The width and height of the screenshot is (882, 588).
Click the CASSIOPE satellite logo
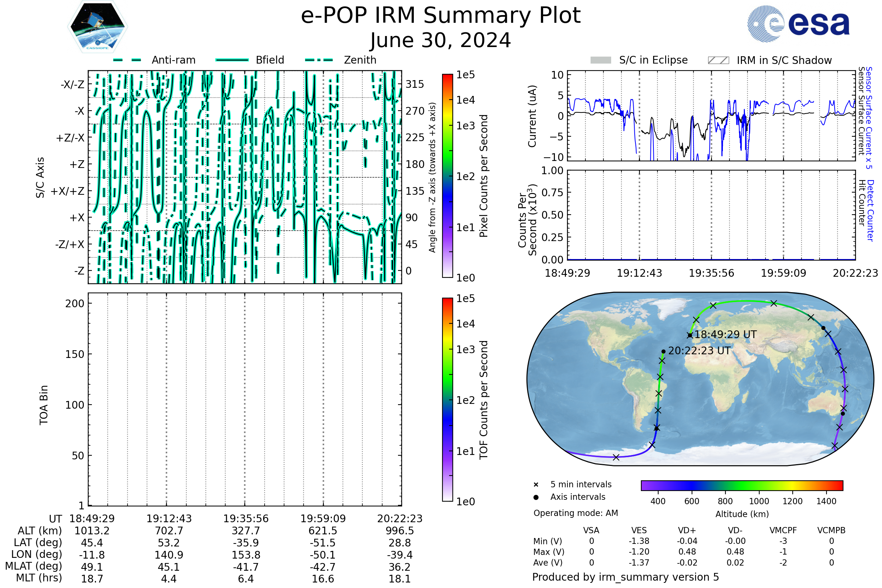[97, 27]
